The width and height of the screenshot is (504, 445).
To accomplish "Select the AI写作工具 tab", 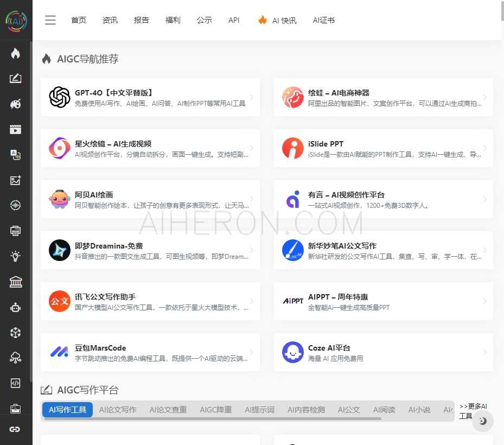I will click(67, 410).
